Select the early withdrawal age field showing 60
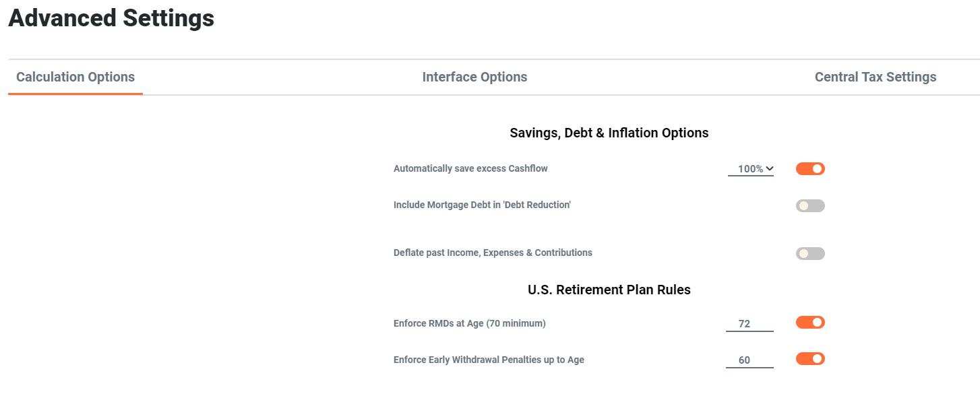Viewport: 980px width, 396px height. point(749,358)
